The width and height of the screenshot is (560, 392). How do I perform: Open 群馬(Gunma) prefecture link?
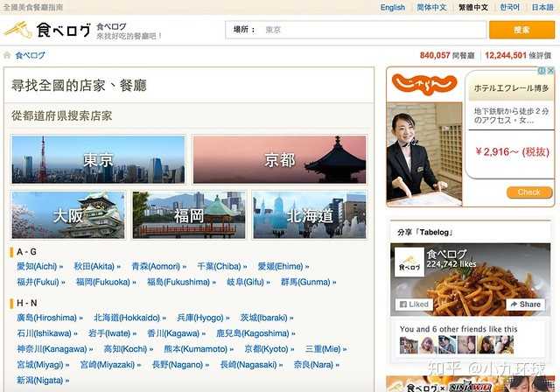pos(308,282)
